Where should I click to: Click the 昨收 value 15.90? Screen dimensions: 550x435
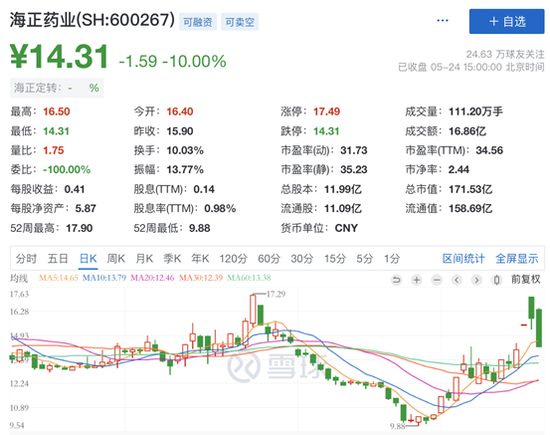[180, 131]
